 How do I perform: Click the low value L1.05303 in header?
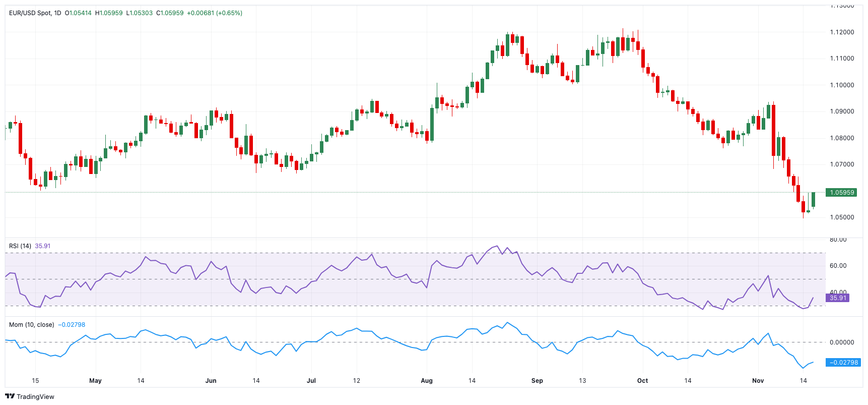139,13
